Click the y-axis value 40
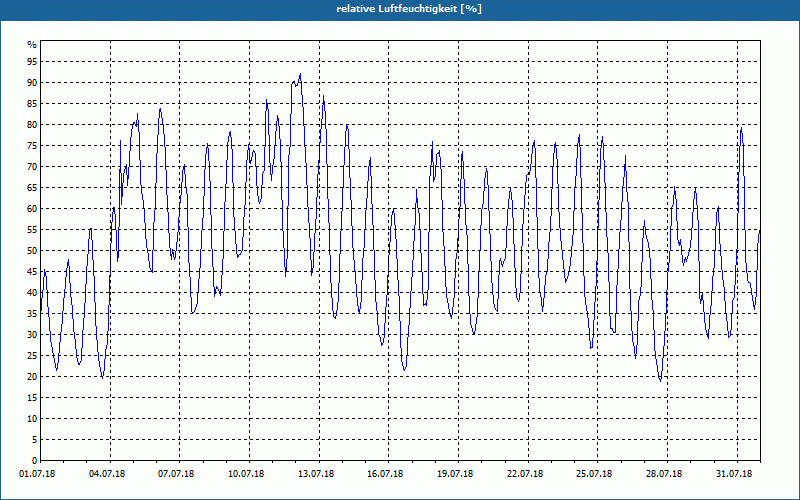The width and height of the screenshot is (800, 500). click(32, 292)
